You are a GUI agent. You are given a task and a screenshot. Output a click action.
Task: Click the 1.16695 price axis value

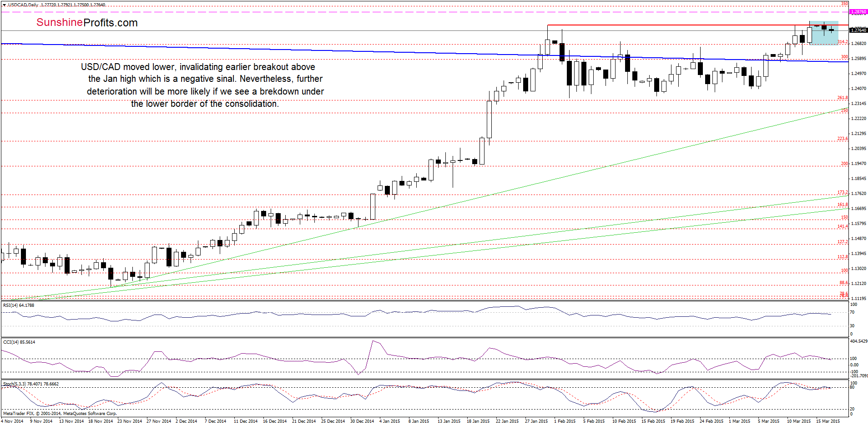(858, 209)
